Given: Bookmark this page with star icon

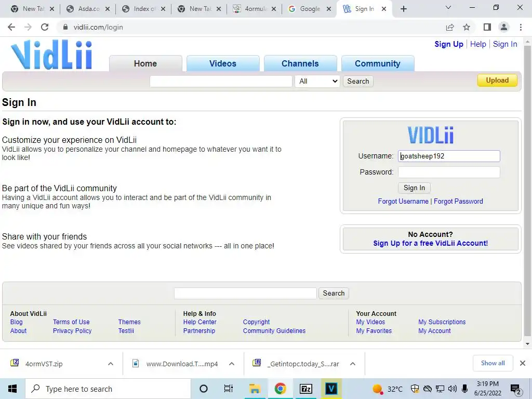Looking at the screenshot, I should 467,27.
